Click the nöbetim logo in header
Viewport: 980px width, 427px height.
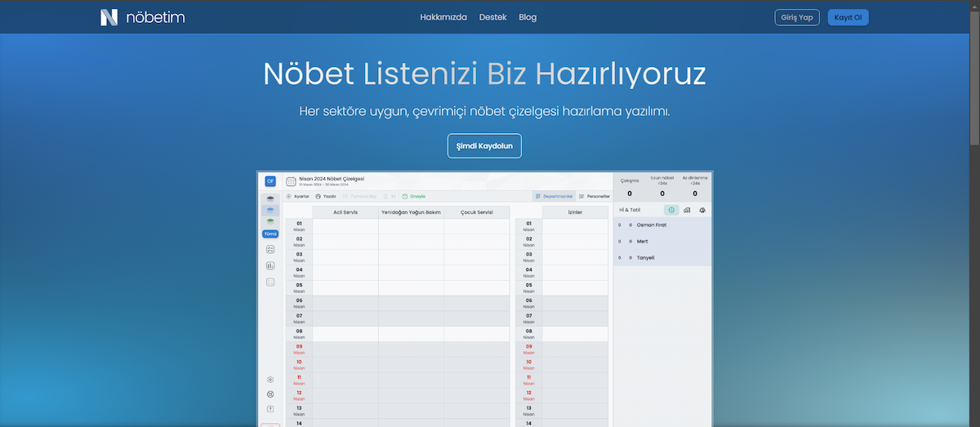pyautogui.click(x=142, y=17)
